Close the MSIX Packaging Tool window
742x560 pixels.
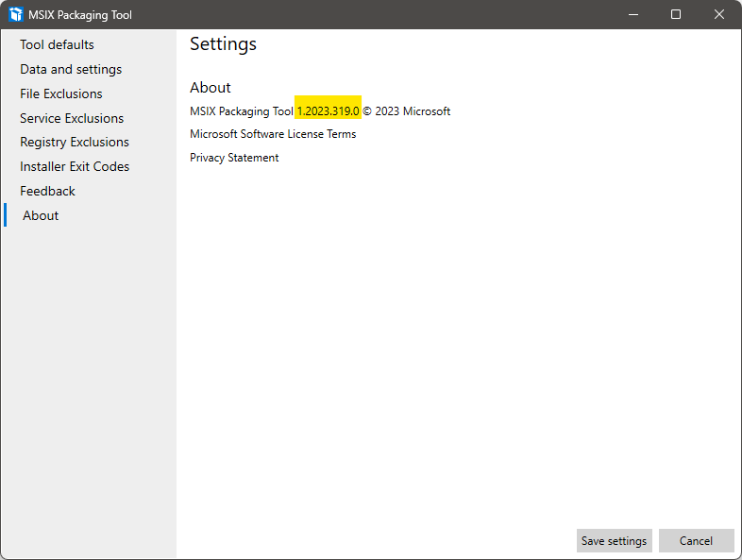pos(719,14)
